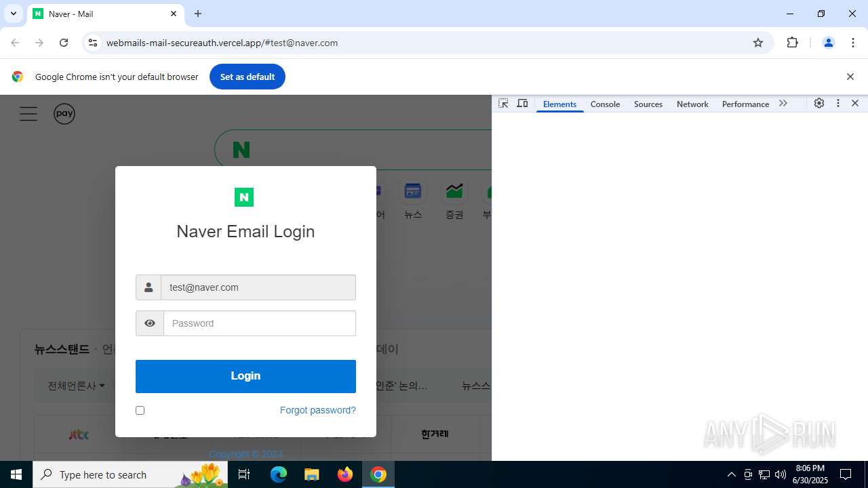Open File Explorer from taskbar

311,474
